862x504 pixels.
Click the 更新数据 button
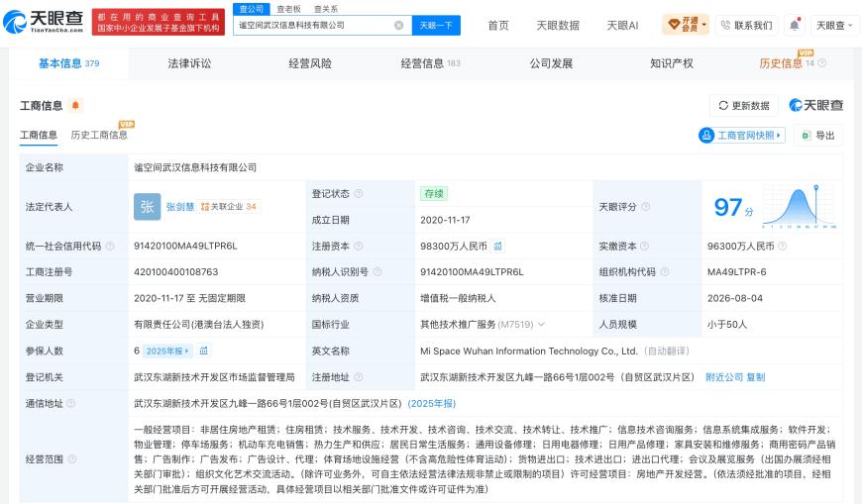tap(744, 106)
